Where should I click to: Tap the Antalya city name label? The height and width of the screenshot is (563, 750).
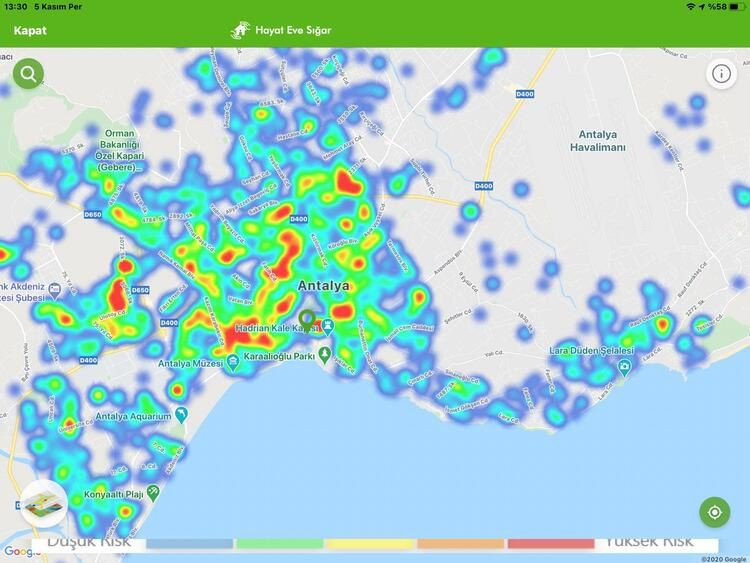point(324,286)
